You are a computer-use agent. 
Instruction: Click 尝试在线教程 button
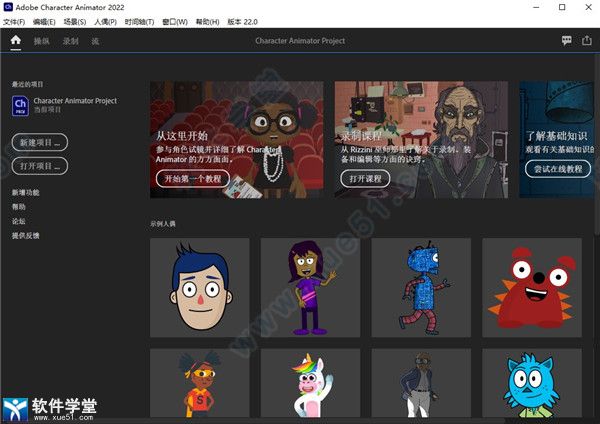(x=558, y=169)
